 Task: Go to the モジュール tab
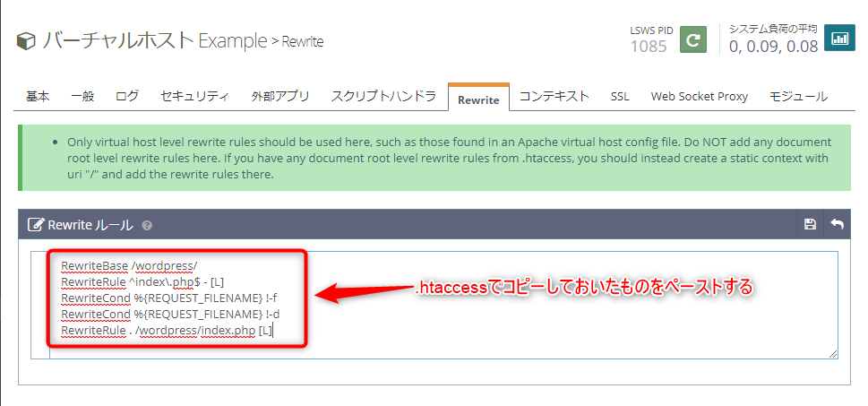pyautogui.click(x=798, y=96)
